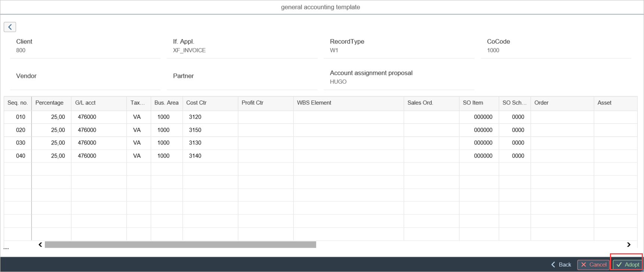644x272 pixels.
Task: Click the Vendor field
Action: [85, 82]
